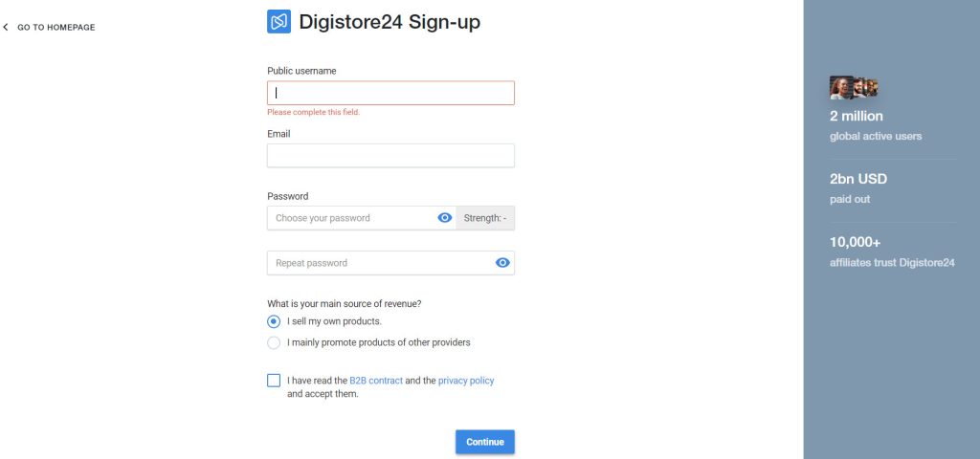Click the "2 million" users statistic

tap(856, 116)
